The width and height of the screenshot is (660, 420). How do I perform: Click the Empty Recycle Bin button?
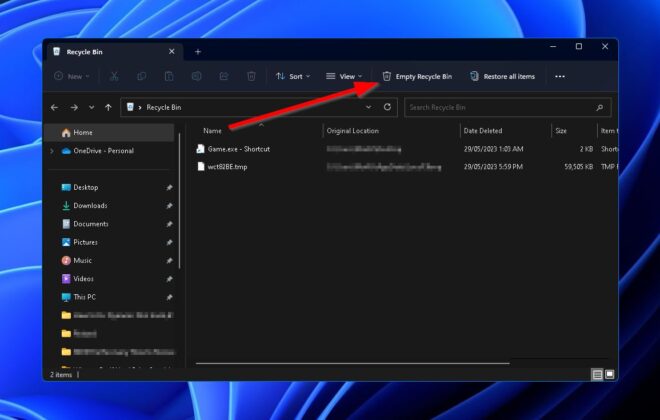pyautogui.click(x=417, y=76)
